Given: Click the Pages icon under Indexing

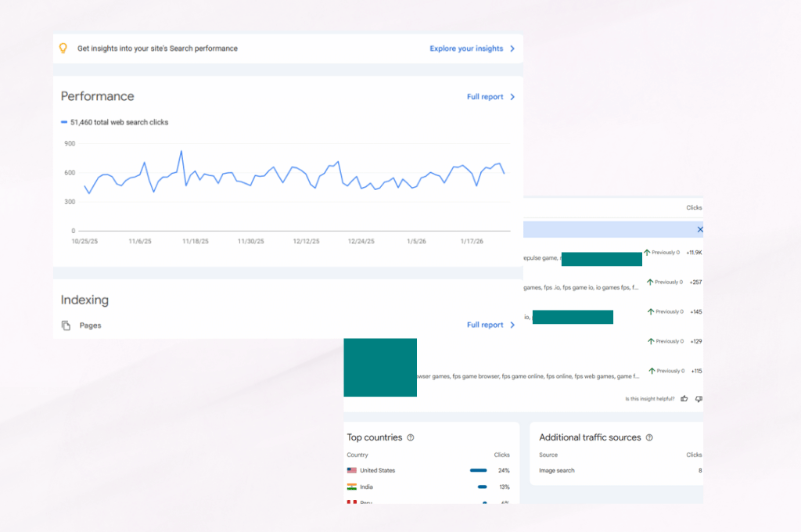Looking at the screenshot, I should coord(66,325).
